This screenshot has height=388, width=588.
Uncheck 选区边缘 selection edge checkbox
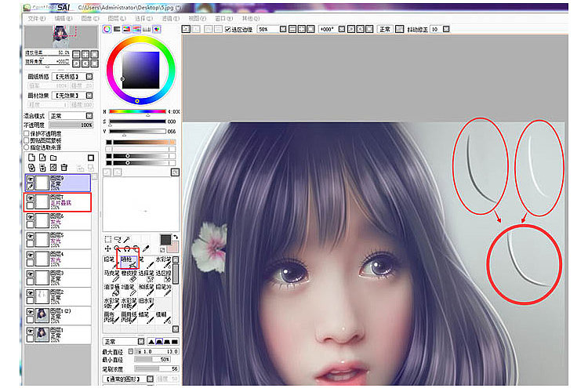pyautogui.click(x=227, y=29)
